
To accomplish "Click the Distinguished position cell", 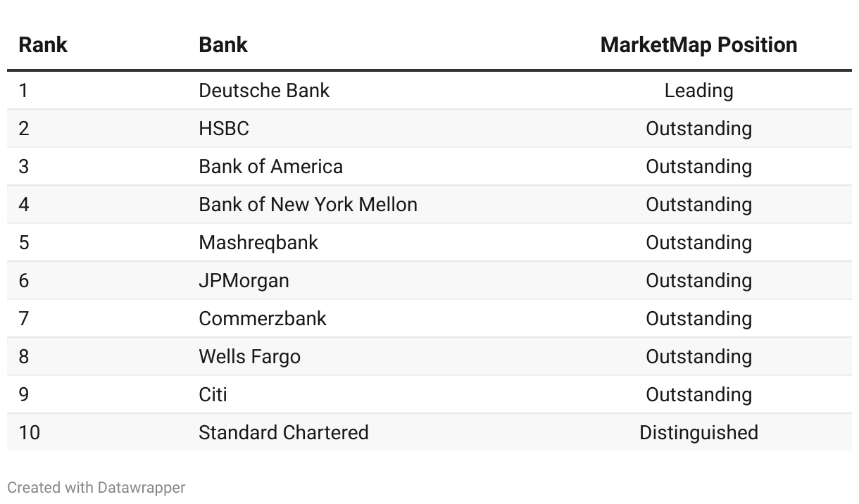I will pyautogui.click(x=698, y=433).
